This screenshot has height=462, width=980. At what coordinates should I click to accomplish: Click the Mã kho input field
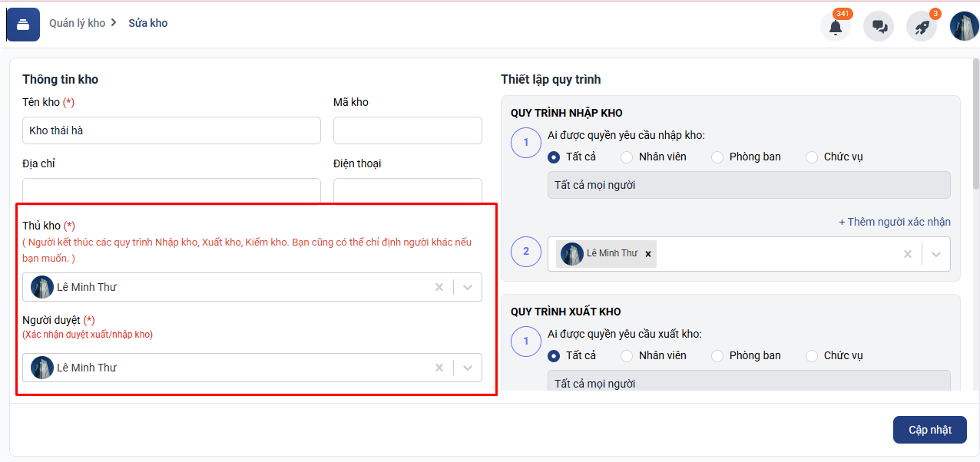point(407,130)
